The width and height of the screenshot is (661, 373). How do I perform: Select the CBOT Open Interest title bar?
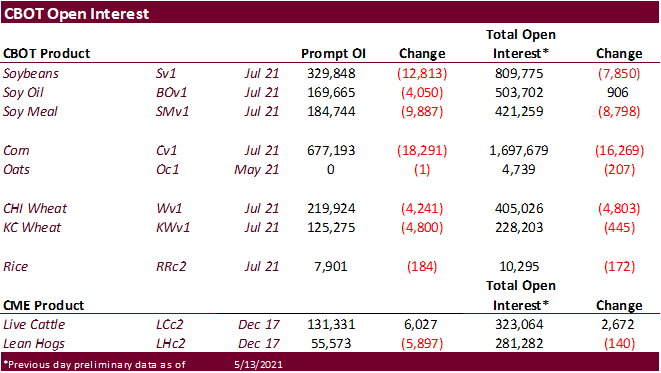pos(330,13)
